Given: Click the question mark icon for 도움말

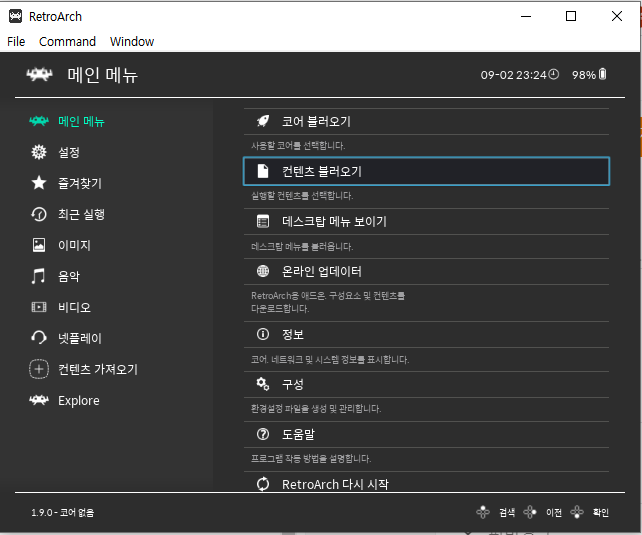Looking at the screenshot, I should point(263,434).
